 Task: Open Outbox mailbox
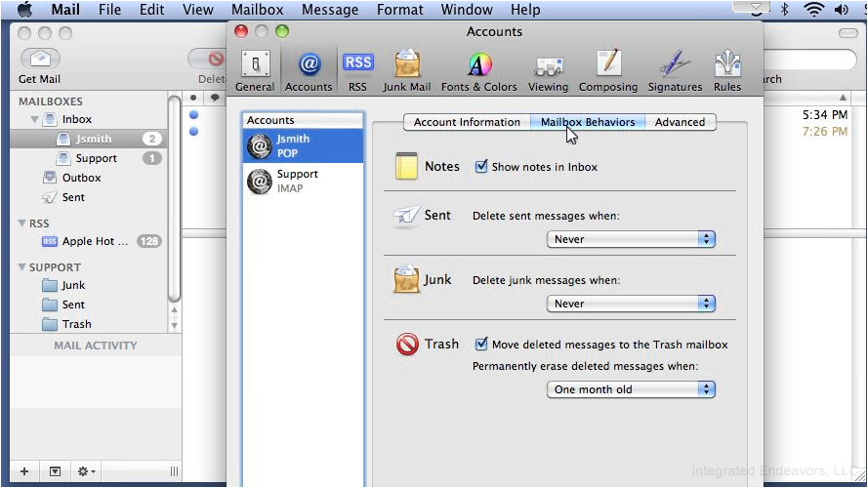(81, 178)
